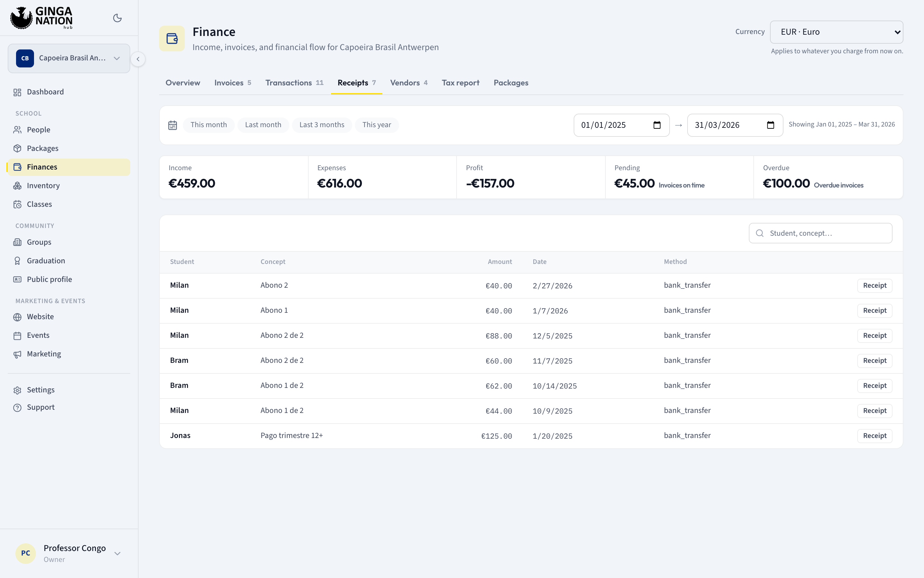Open end date calendar picker
Screen dimensions: 924x578
pos(771,125)
